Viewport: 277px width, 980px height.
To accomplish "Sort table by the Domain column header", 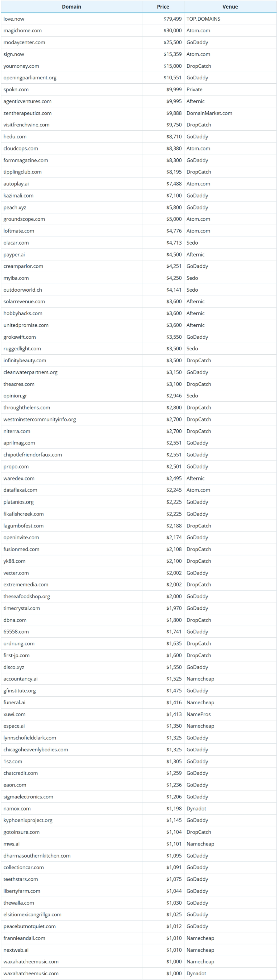I will coord(72,7).
